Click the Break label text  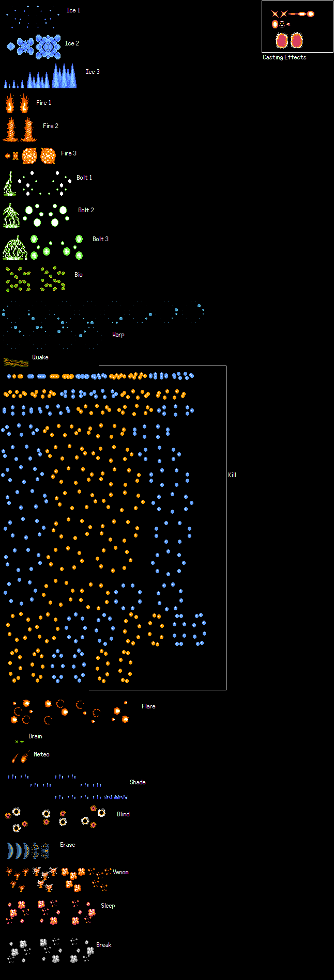tap(104, 945)
